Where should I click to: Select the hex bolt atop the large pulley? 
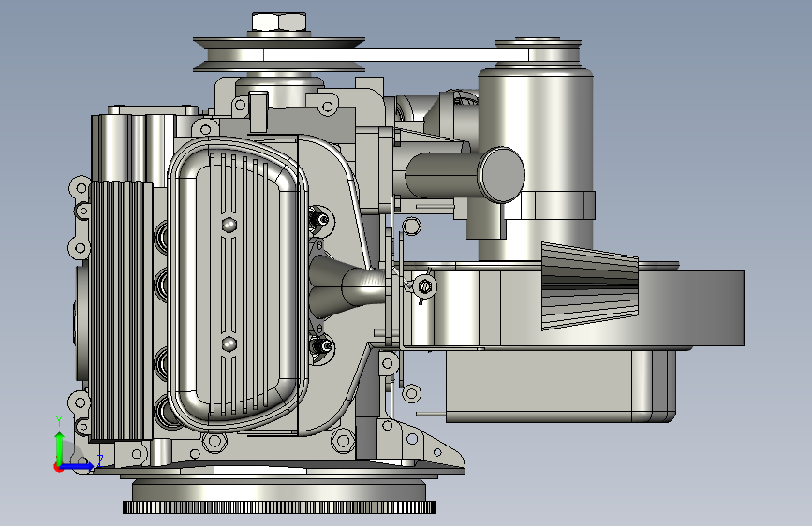click(x=279, y=22)
